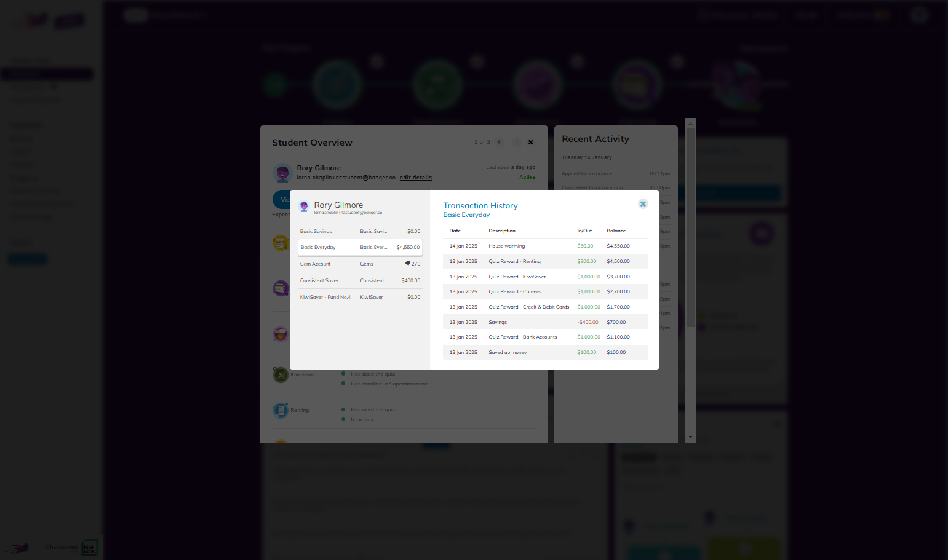Select the Saved up money transaction
Image resolution: width=948 pixels, height=560 pixels.
tap(545, 352)
